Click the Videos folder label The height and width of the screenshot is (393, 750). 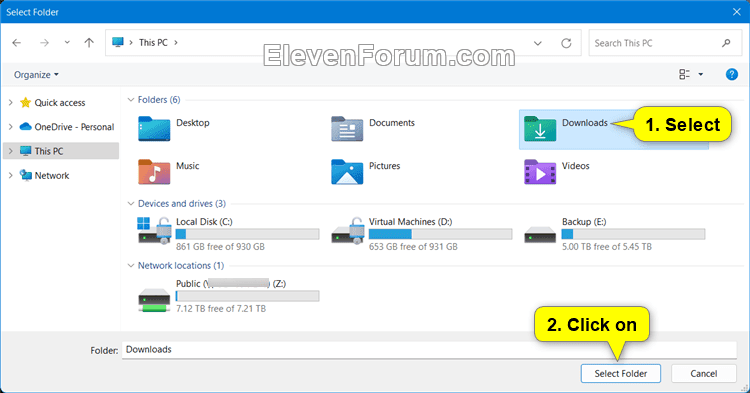(x=575, y=166)
